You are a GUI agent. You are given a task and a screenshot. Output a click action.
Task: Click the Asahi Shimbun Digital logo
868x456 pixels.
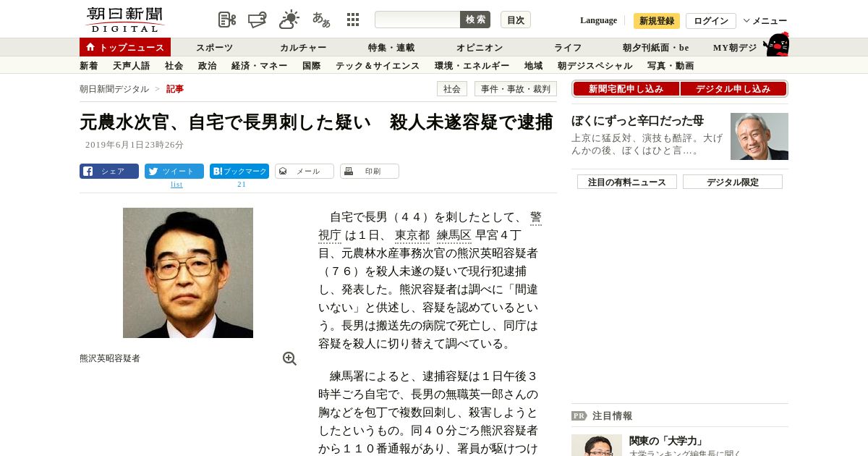click(x=124, y=20)
